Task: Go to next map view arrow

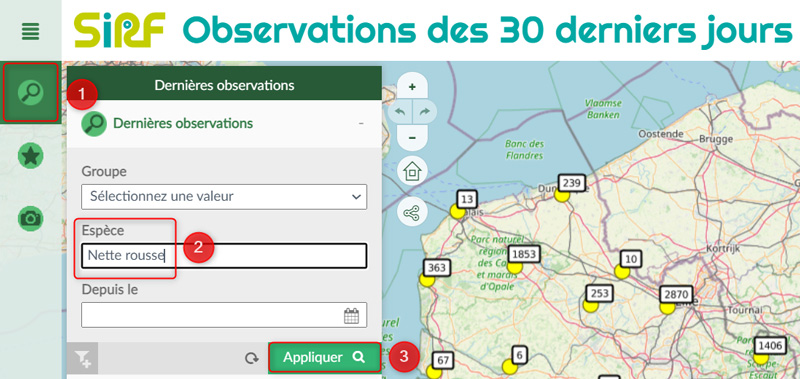Action: [x=425, y=112]
